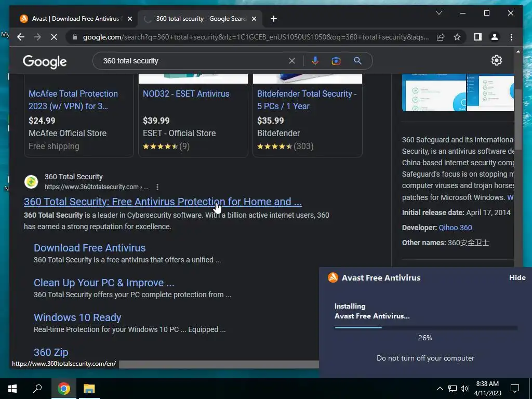This screenshot has width=532, height=399.
Task: Open the 360 Zip sitelink
Action: coord(51,352)
